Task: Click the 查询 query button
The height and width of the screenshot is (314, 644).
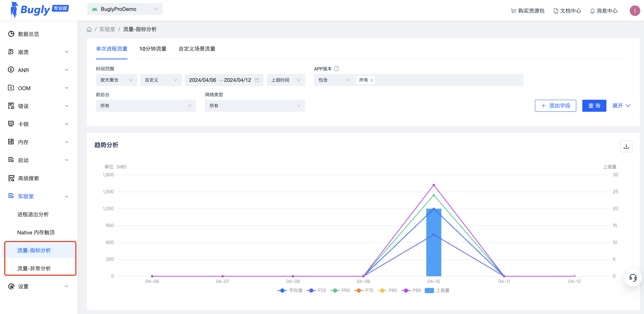Action: [594, 106]
